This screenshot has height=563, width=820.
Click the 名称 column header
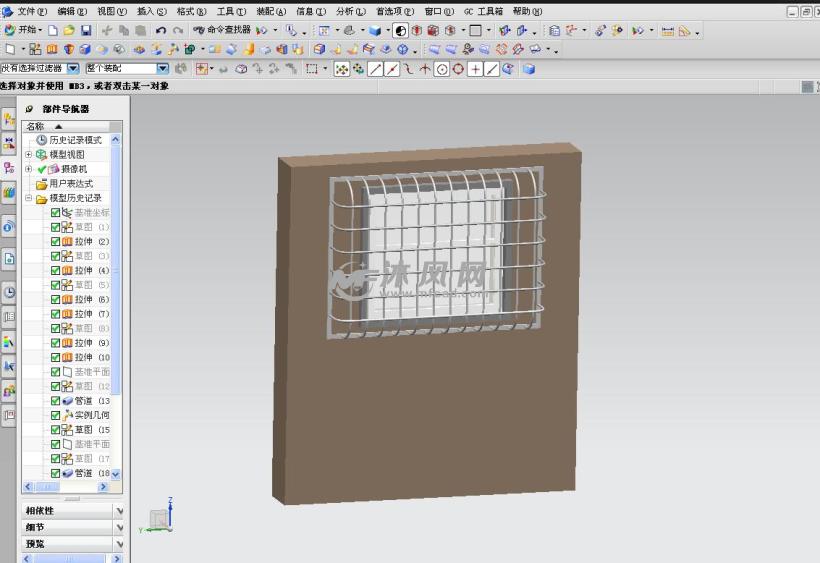pos(66,126)
